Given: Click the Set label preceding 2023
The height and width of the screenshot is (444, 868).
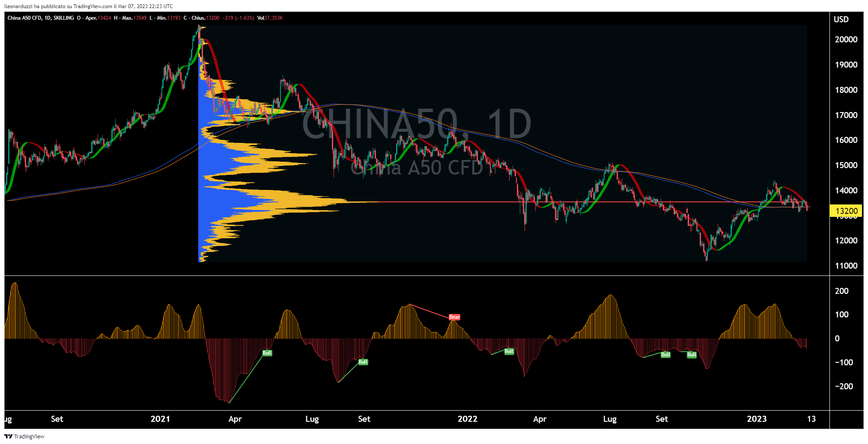Looking at the screenshot, I should point(662,419).
